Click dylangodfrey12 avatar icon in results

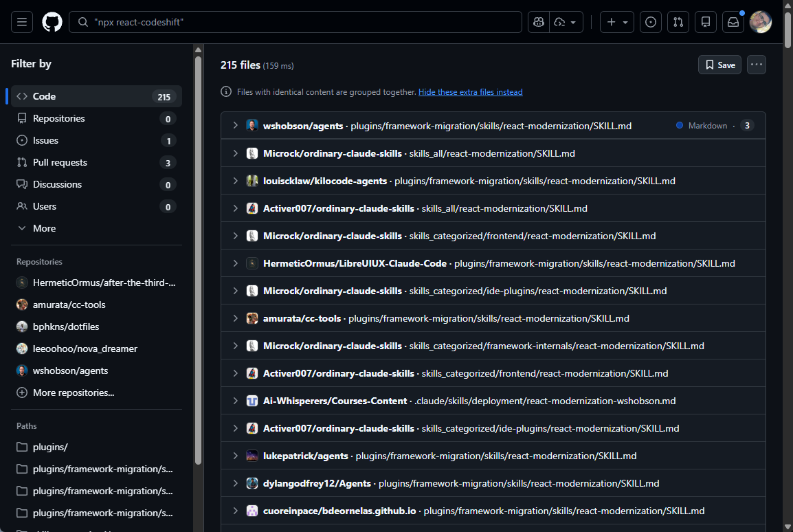pyautogui.click(x=252, y=483)
